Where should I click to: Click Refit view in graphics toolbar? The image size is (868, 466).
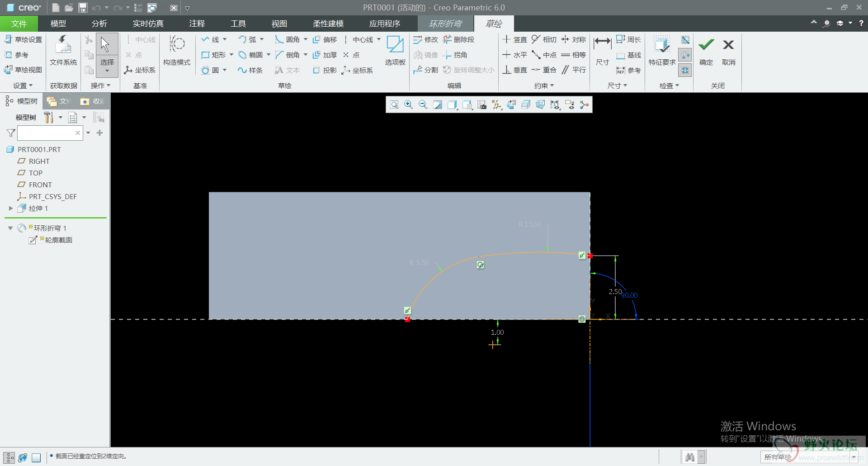[x=394, y=105]
